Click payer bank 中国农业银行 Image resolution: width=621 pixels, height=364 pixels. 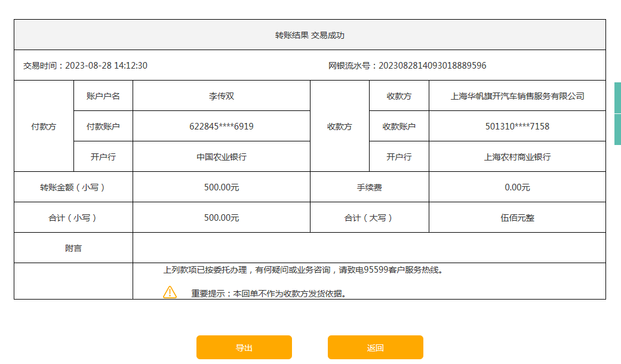click(221, 157)
